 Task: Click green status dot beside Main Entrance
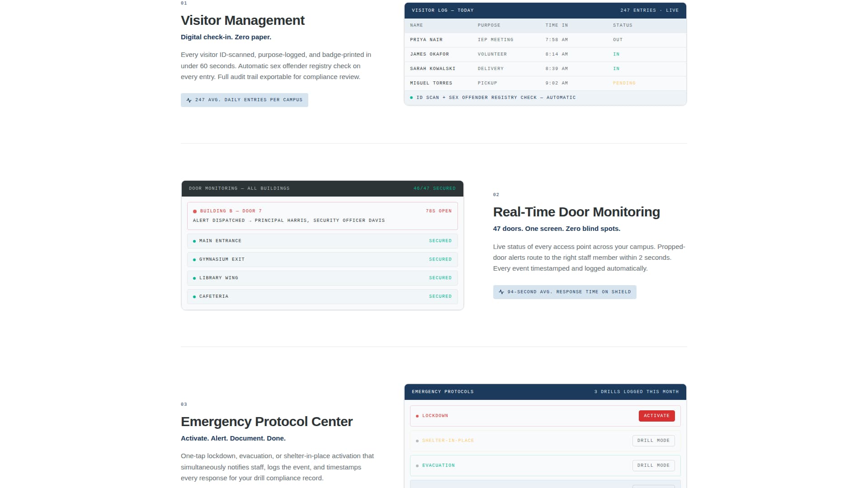click(194, 241)
